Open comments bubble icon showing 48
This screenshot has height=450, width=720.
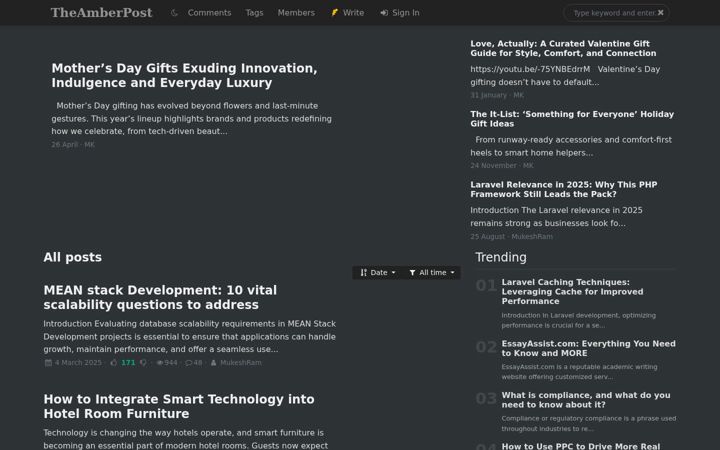tap(188, 363)
